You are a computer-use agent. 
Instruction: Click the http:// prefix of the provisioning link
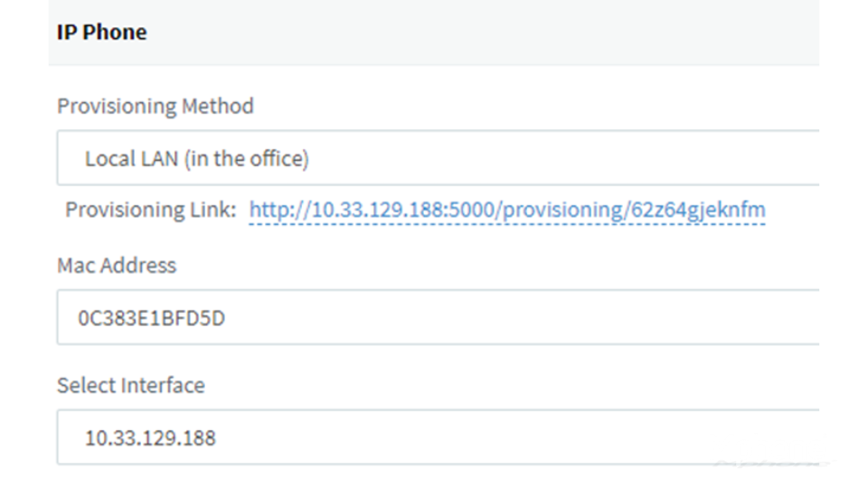[x=280, y=210]
